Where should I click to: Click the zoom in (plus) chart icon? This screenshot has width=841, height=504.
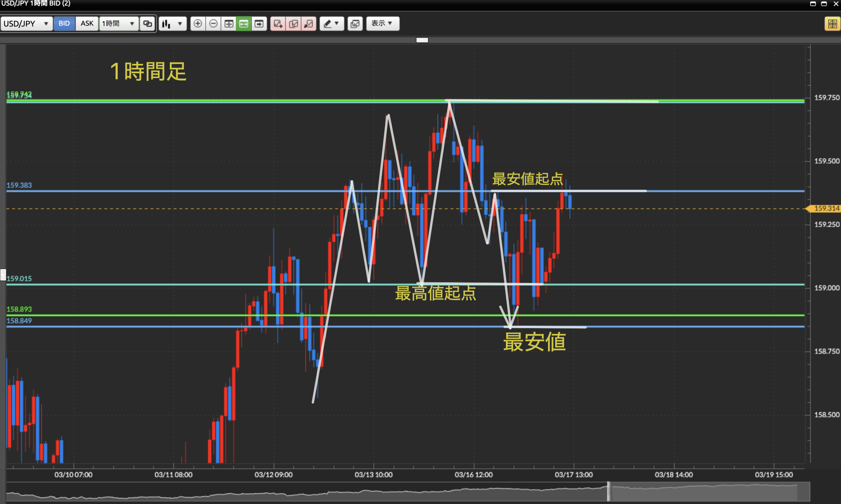[x=198, y=23]
